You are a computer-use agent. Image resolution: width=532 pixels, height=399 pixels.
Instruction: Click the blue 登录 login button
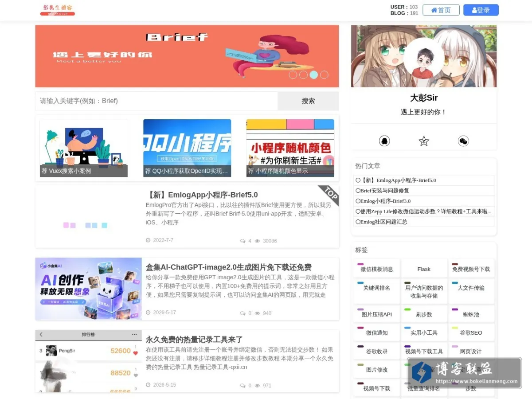click(x=481, y=10)
